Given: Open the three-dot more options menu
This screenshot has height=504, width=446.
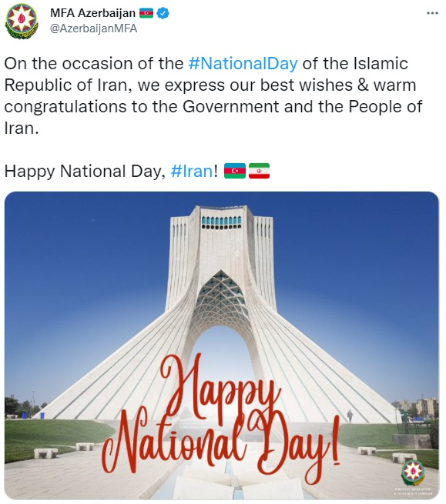Looking at the screenshot, I should coord(432,13).
